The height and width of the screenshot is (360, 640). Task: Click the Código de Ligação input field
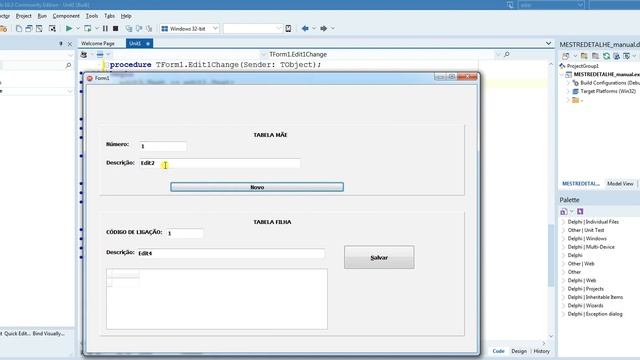pos(184,233)
